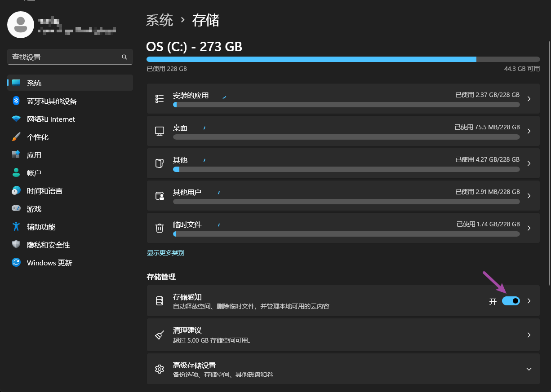This screenshot has width=551, height=392.
Task: Click the OS (C:) disk usage bar
Action: pos(343,59)
